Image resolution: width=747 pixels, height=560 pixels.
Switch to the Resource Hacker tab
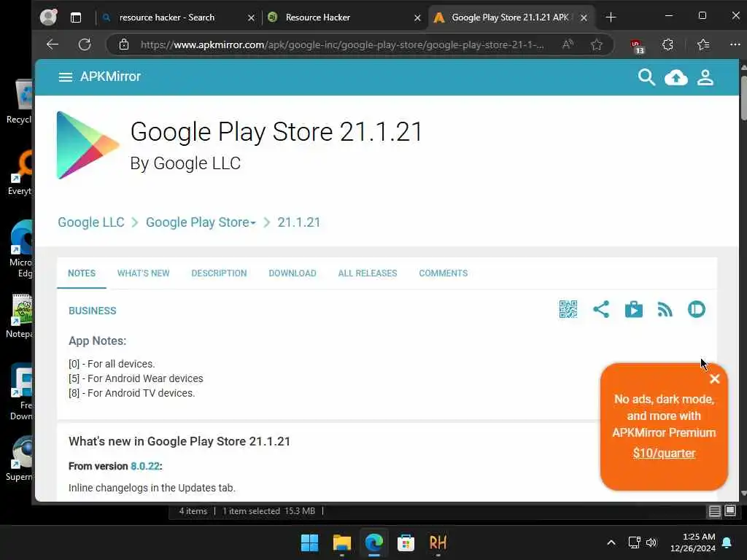click(318, 17)
